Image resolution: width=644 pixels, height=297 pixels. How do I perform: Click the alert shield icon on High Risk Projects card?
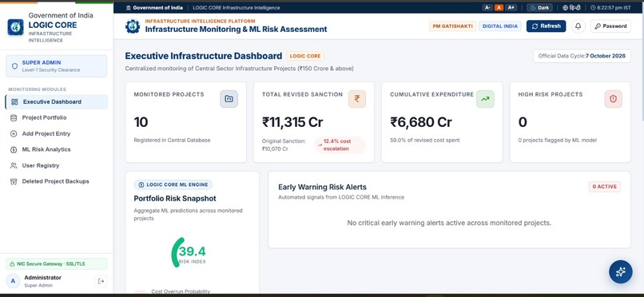tap(613, 99)
